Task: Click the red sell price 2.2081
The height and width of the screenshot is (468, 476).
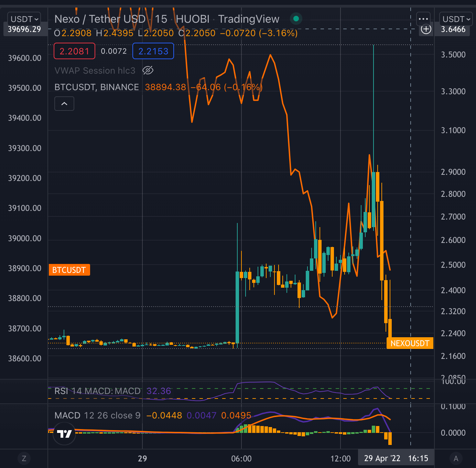Action: tap(74, 51)
